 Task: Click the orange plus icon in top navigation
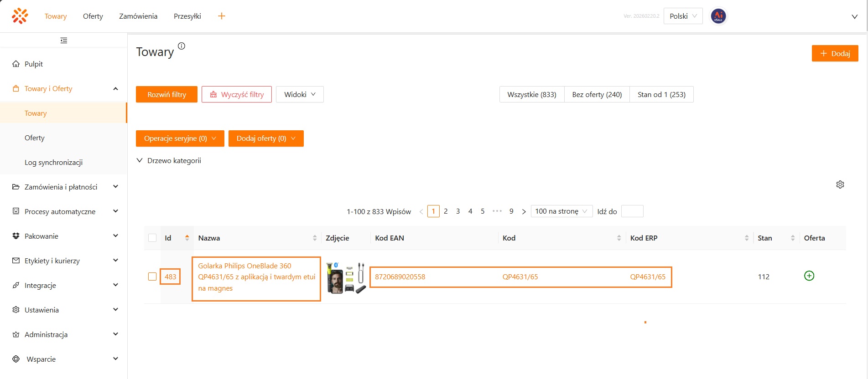[222, 16]
